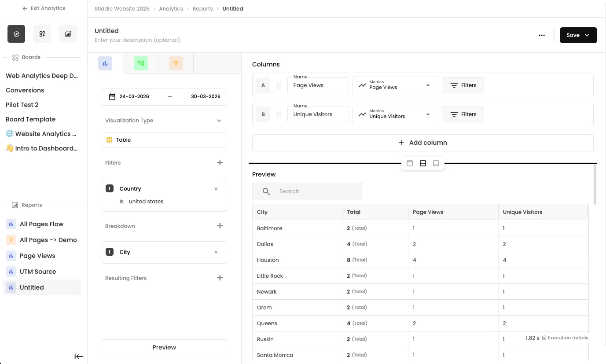This screenshot has height=364, width=606.
Task: Open the boards grid icon button
Action: tap(42, 34)
